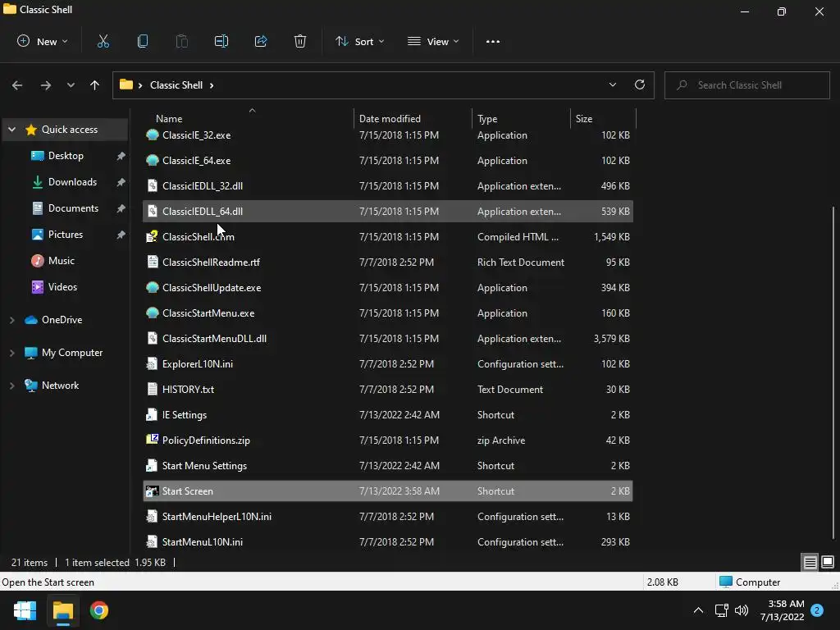
Task: Select the Start Screen shortcut icon
Action: click(x=152, y=491)
